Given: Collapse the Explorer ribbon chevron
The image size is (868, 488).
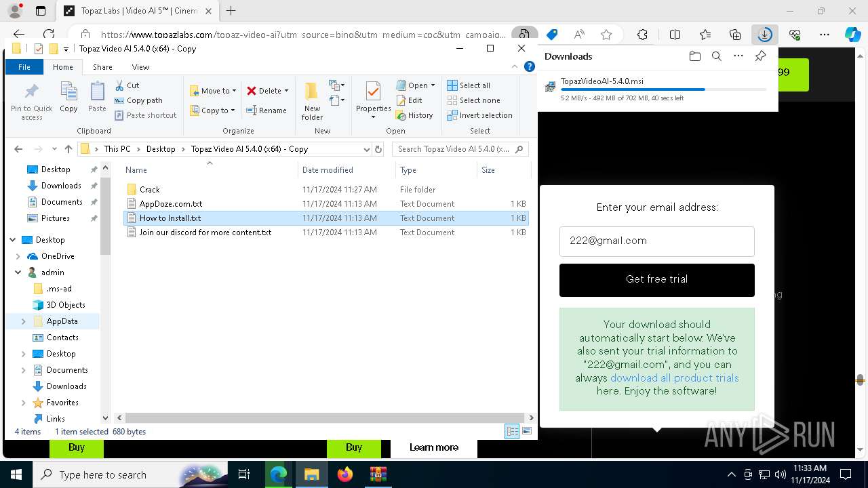Looking at the screenshot, I should pos(515,67).
